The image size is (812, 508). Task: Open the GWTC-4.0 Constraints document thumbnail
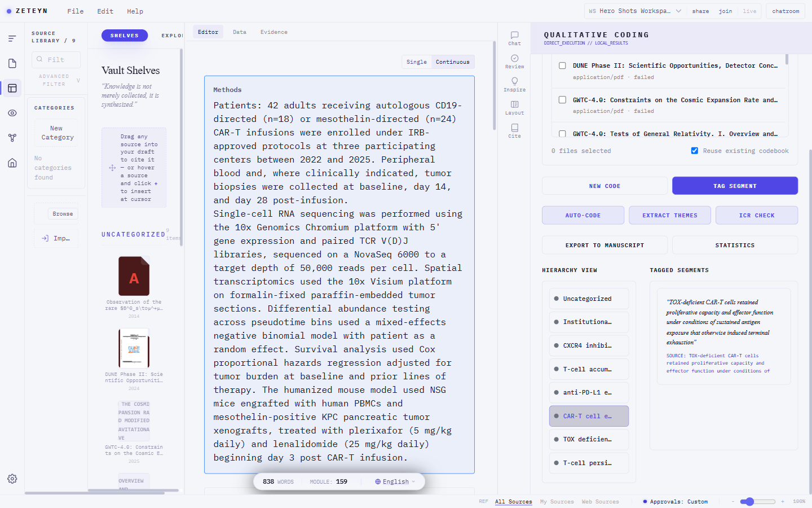[x=134, y=421]
